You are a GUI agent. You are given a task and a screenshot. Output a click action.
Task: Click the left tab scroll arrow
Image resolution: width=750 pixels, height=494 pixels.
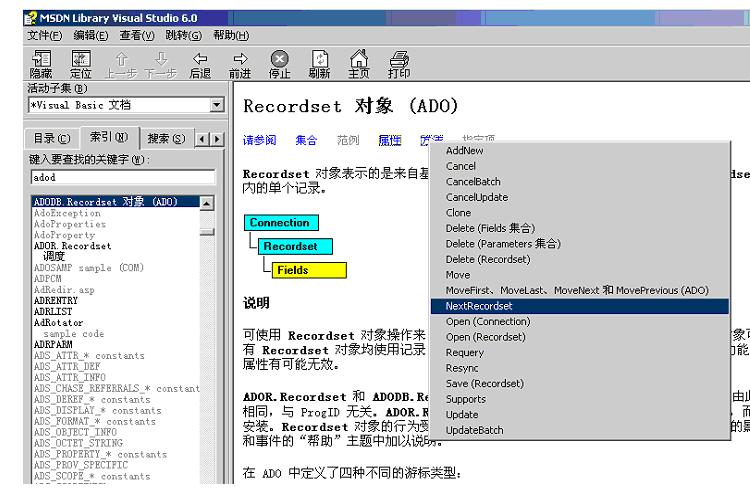(x=202, y=139)
